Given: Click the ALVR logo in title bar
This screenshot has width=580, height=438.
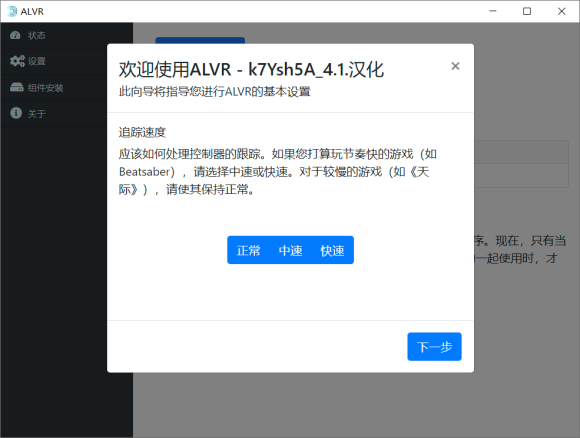Looking at the screenshot, I should 12,11.
